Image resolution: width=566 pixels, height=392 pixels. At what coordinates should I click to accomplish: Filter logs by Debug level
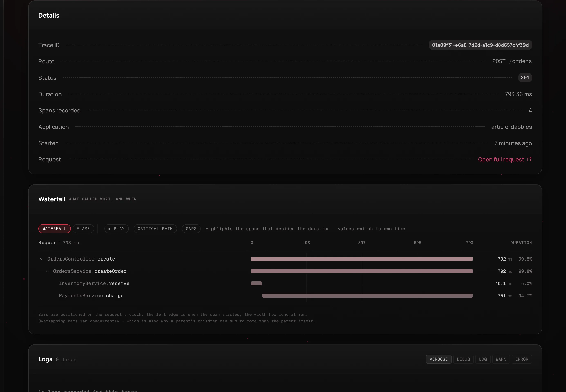pos(463,359)
